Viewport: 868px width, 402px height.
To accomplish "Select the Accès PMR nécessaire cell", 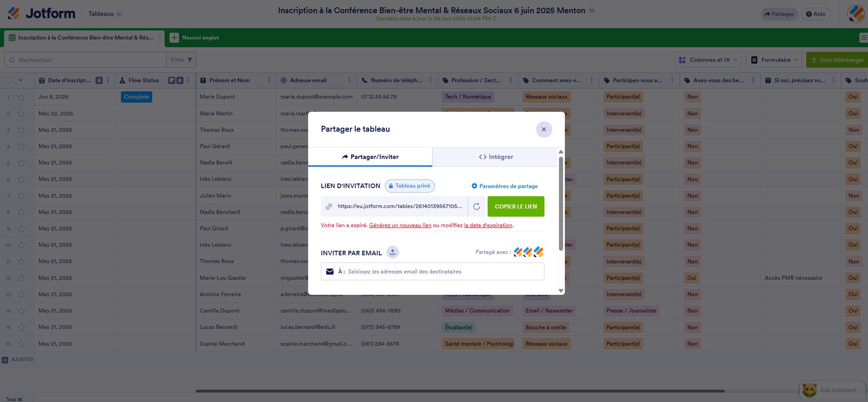I will click(x=801, y=278).
